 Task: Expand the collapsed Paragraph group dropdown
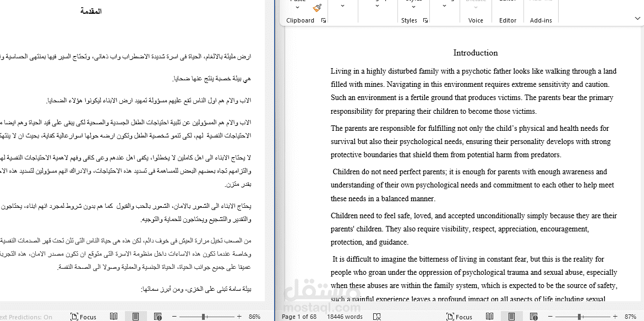point(377,6)
